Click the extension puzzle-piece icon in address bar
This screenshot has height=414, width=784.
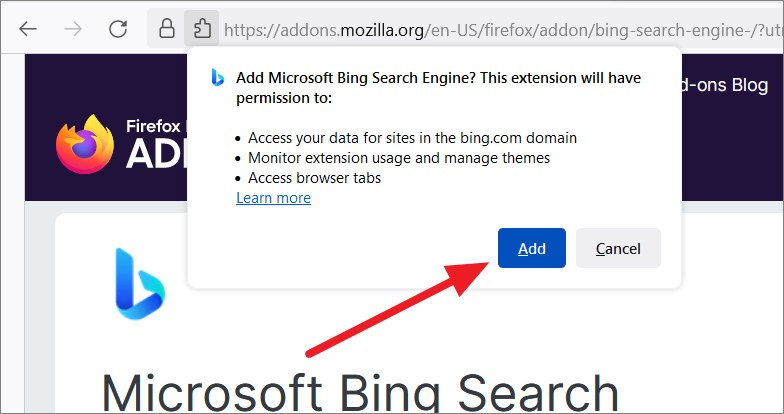(x=202, y=28)
